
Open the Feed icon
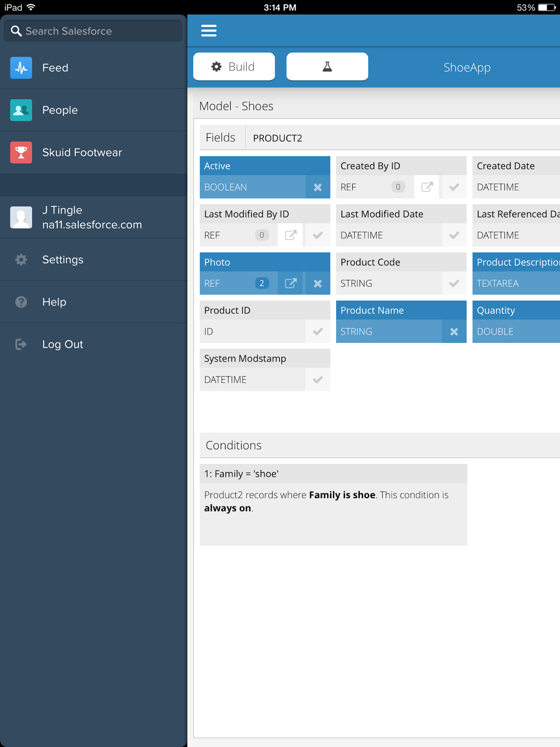tap(21, 68)
